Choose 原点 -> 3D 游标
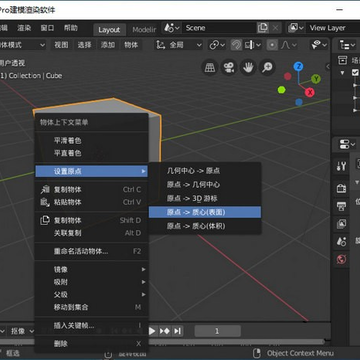This screenshot has height=360, width=360. 205,199
